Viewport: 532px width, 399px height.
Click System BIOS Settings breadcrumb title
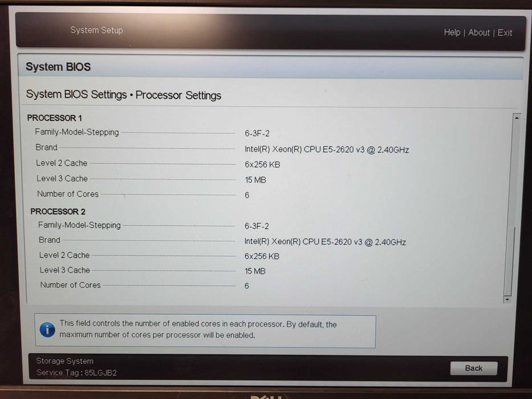(x=124, y=95)
